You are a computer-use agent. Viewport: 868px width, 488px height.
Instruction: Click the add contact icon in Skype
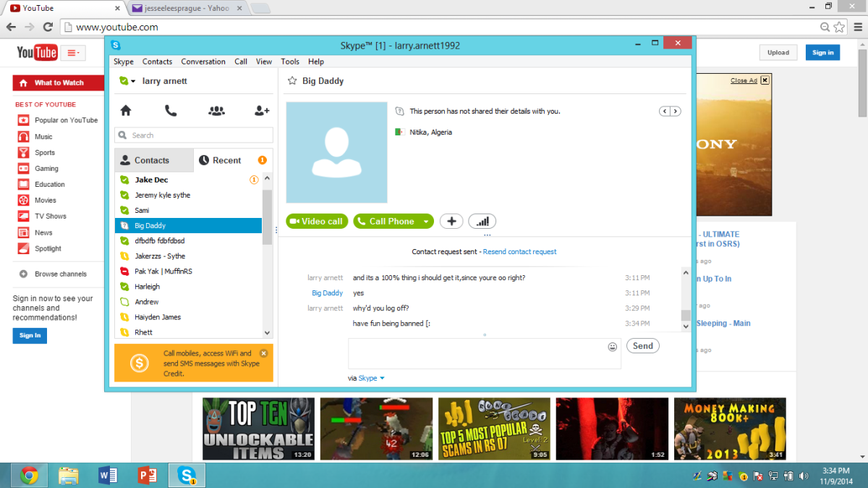[262, 111]
